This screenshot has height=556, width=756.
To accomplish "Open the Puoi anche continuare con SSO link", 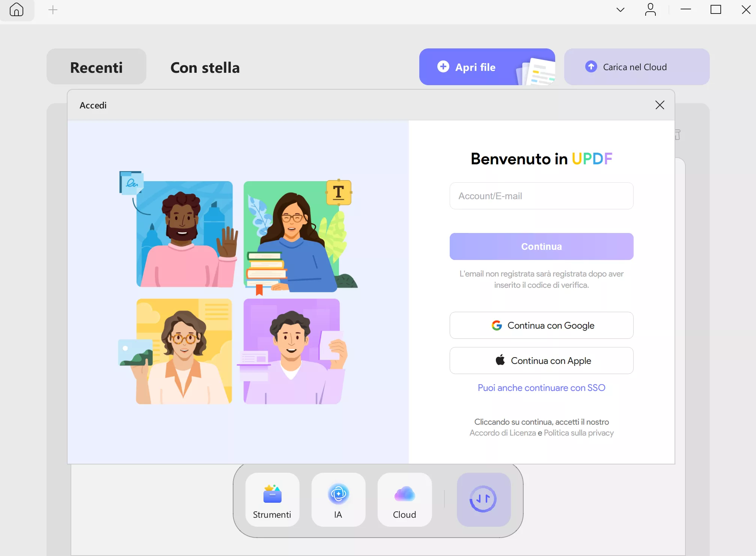I will coord(541,388).
